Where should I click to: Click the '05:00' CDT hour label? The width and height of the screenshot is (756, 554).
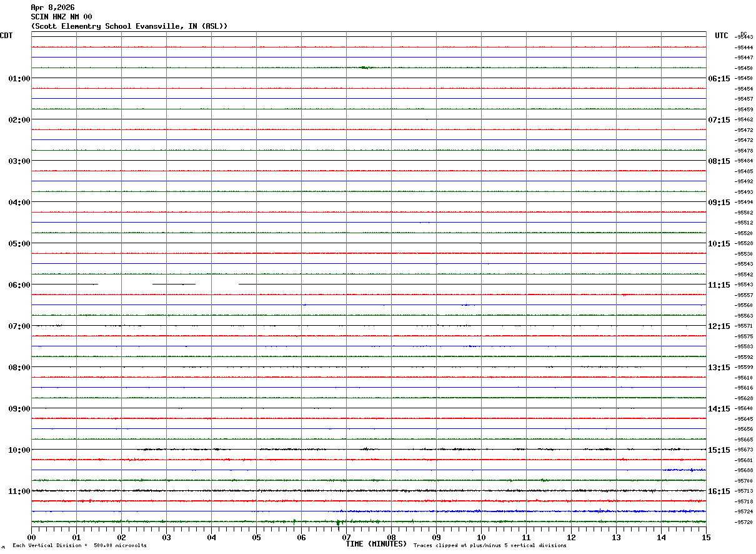coord(19,244)
